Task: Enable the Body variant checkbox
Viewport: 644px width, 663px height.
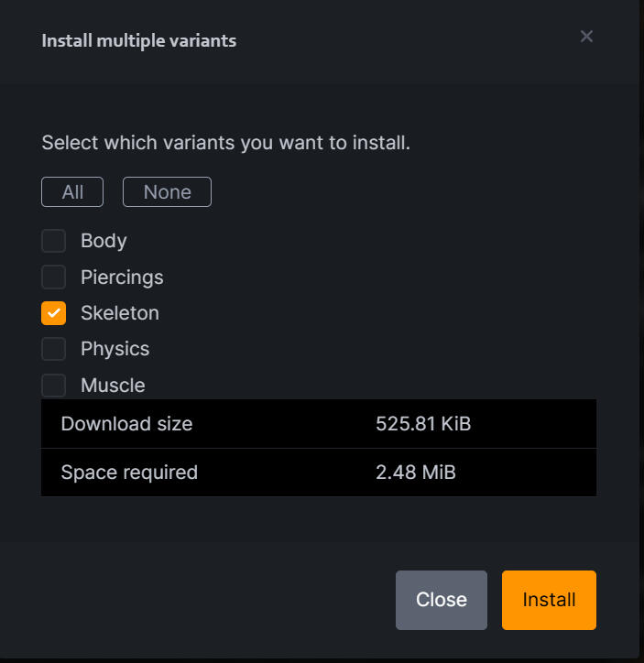Action: coord(54,241)
